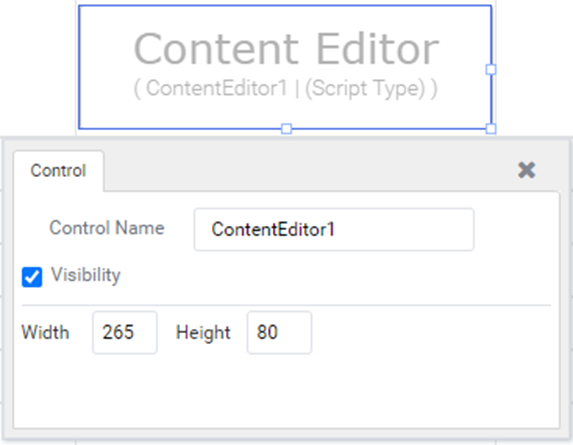Click the right-edge middle resize handle
Screen dimensions: 573x445
pos(491,69)
